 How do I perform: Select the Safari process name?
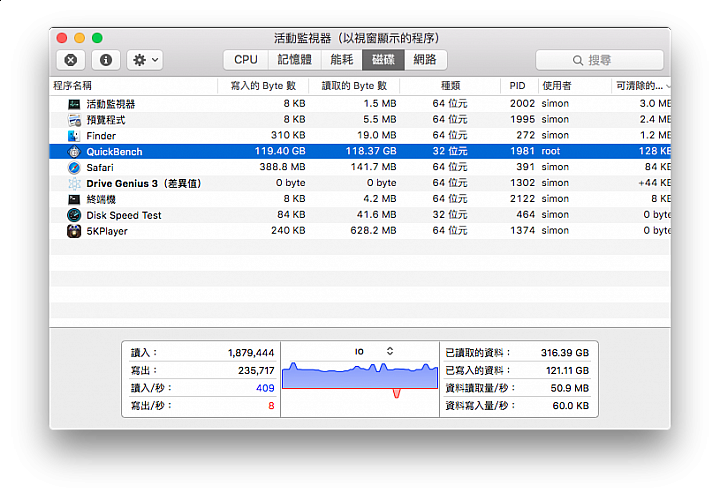(100, 168)
